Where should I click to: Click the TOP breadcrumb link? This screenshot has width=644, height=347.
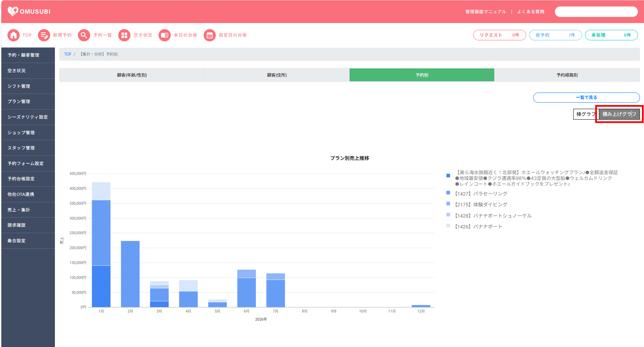click(68, 54)
